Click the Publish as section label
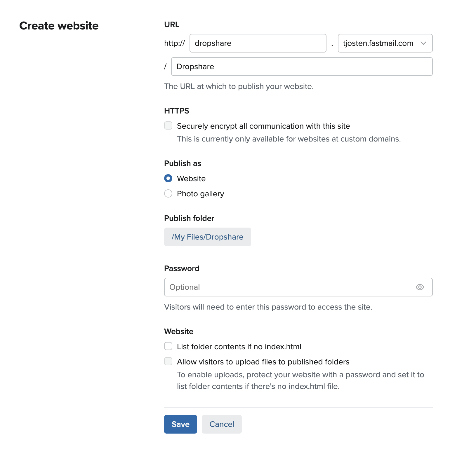 pos(183,163)
